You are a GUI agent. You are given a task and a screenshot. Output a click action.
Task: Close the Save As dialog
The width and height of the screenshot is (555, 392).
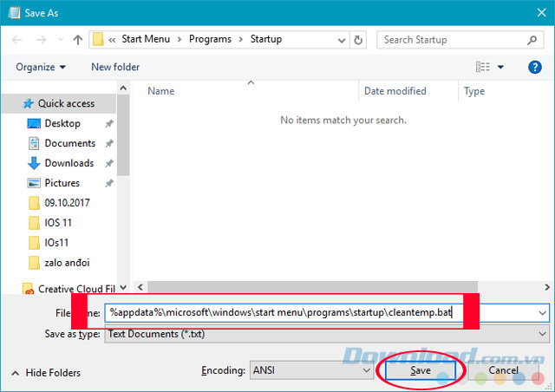tap(541, 13)
